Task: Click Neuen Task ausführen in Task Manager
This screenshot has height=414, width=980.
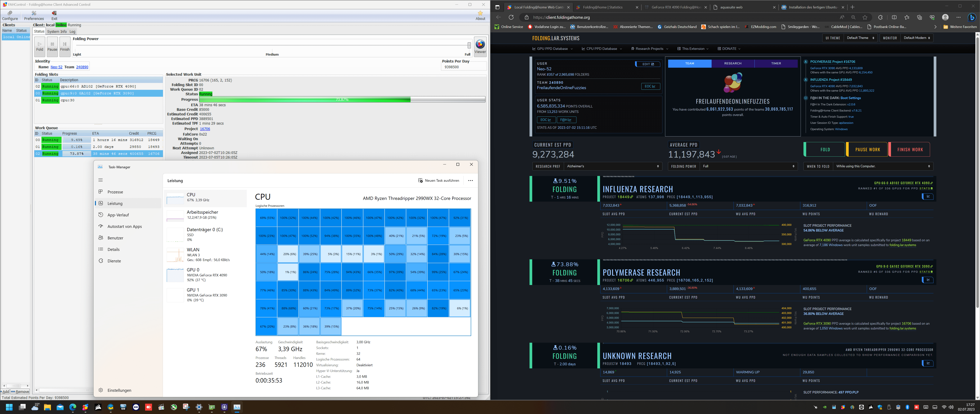Action: [x=439, y=181]
